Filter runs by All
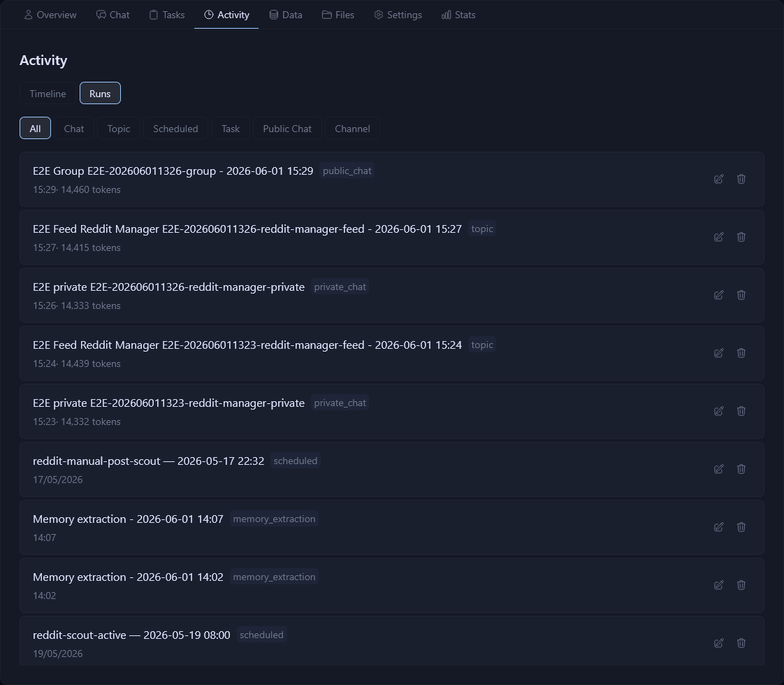The height and width of the screenshot is (685, 784). click(x=35, y=129)
